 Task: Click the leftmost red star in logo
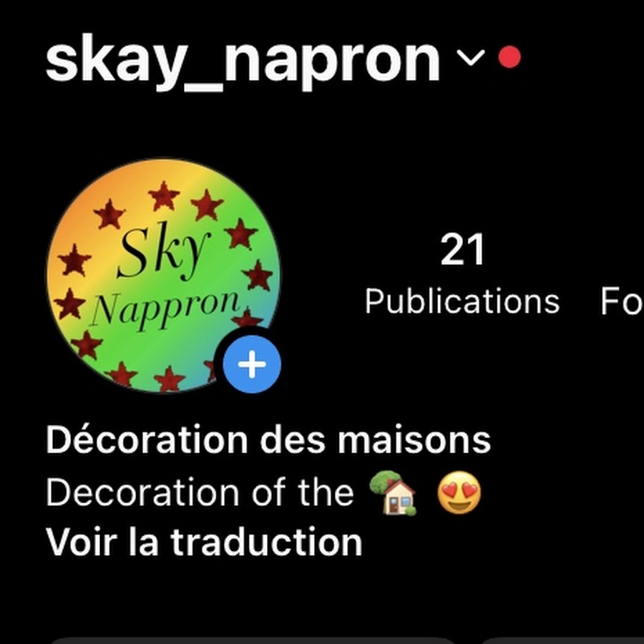tap(70, 304)
